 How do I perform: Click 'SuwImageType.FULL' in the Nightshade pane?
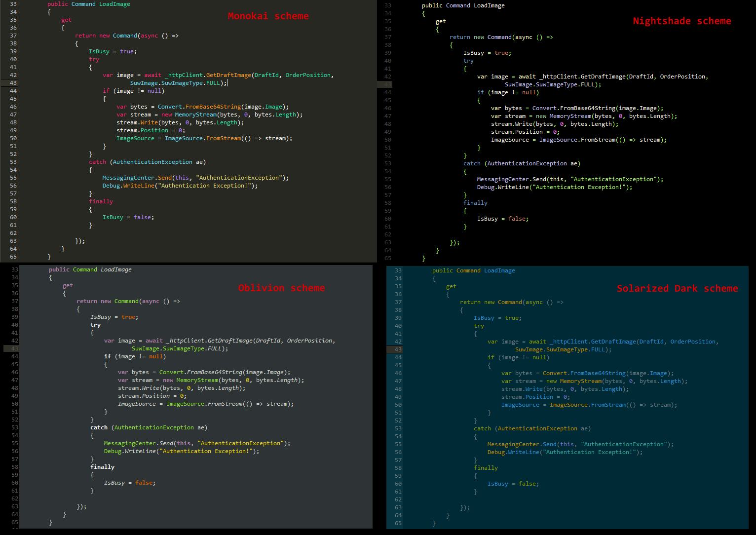566,84
